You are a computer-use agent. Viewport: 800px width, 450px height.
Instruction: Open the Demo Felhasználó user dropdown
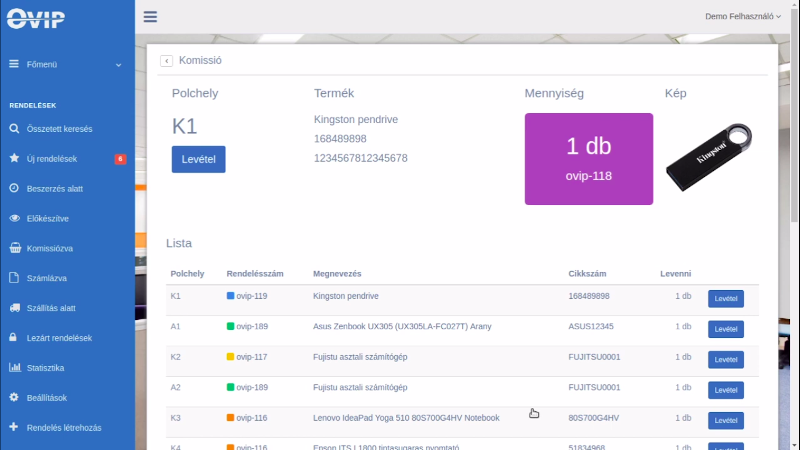click(742, 16)
